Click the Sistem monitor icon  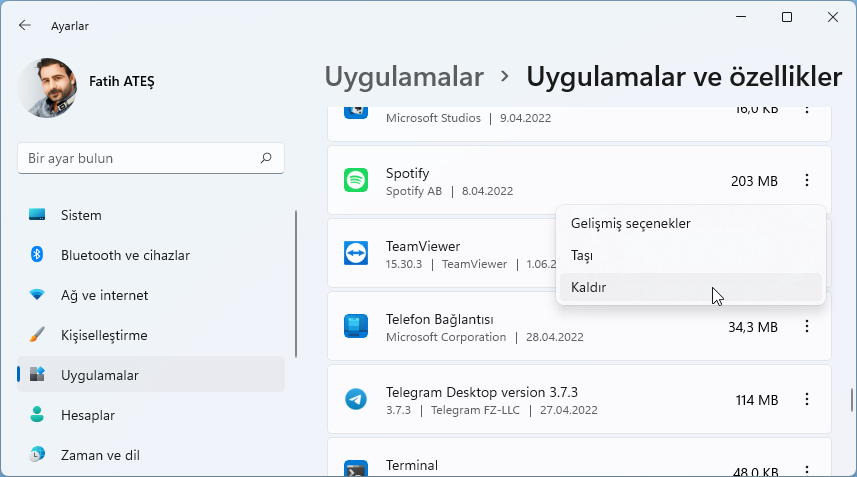(x=37, y=214)
